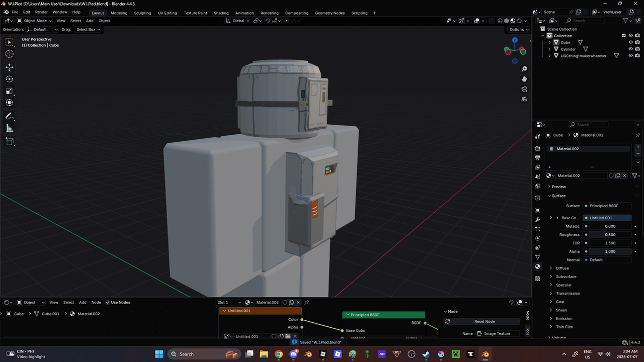Screen dimensions: 644x362
Task: Select the Add Cube tool
Action: click(9, 142)
